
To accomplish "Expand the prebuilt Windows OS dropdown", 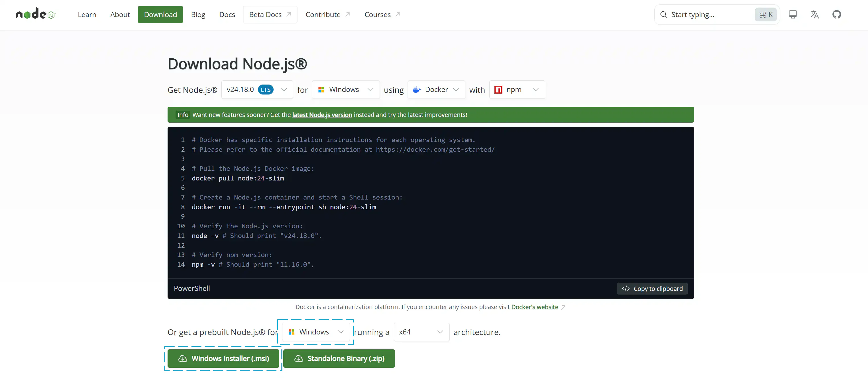I will pyautogui.click(x=316, y=332).
